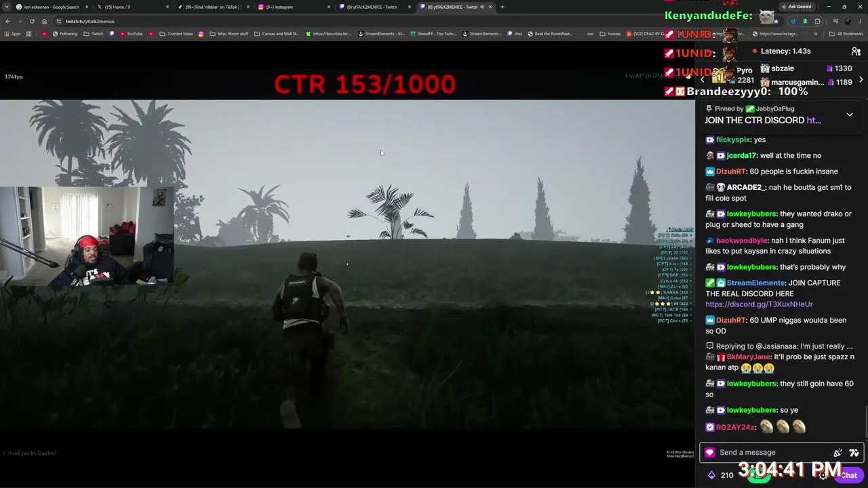Bookmark this page with the star icon

tap(776, 21)
